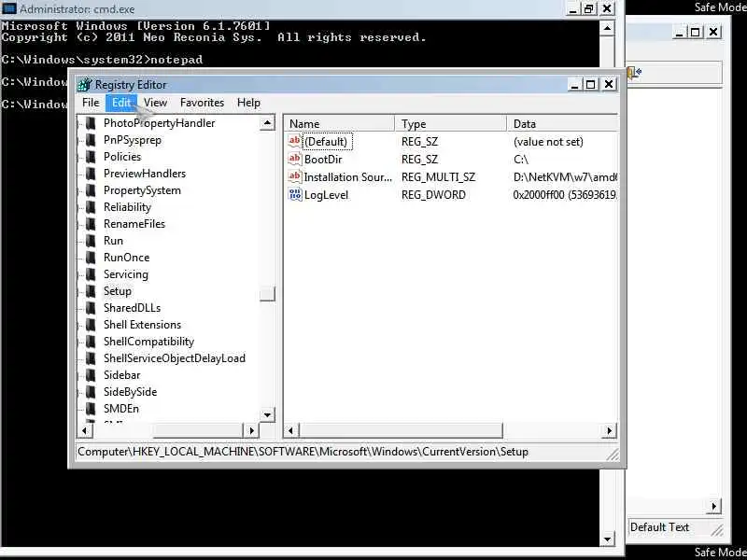
Task: Select the LogLevel value name
Action: tap(326, 195)
